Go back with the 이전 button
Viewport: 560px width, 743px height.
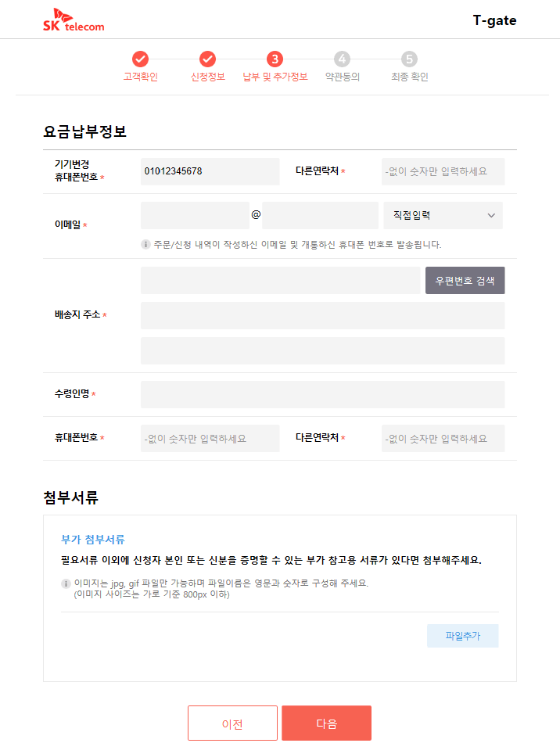[x=232, y=723]
